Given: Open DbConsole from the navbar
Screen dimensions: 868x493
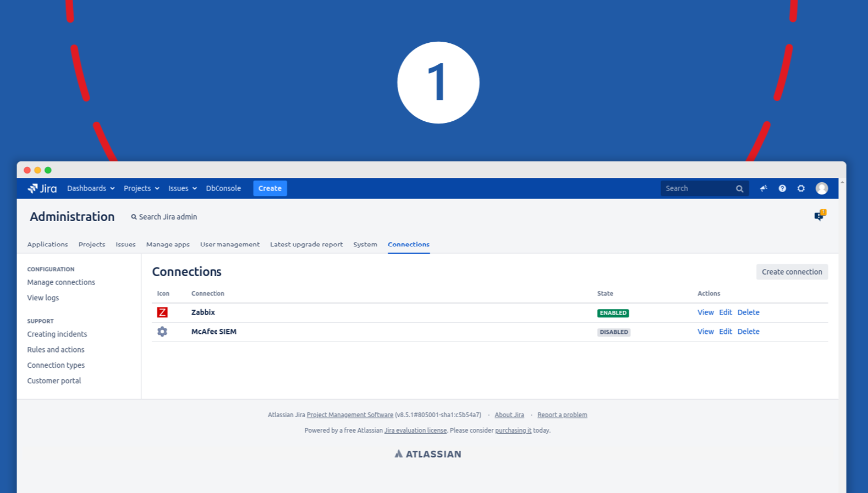Looking at the screenshot, I should tap(223, 188).
